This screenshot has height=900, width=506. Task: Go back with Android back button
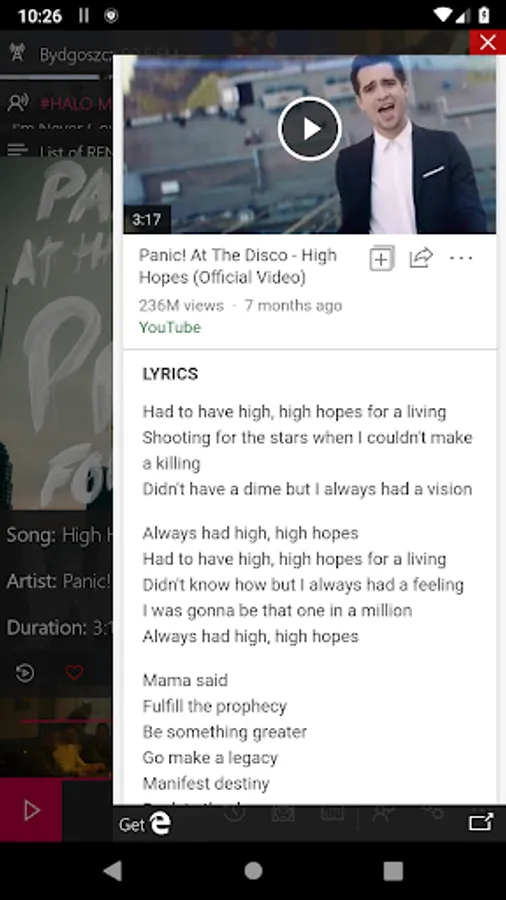click(x=112, y=871)
